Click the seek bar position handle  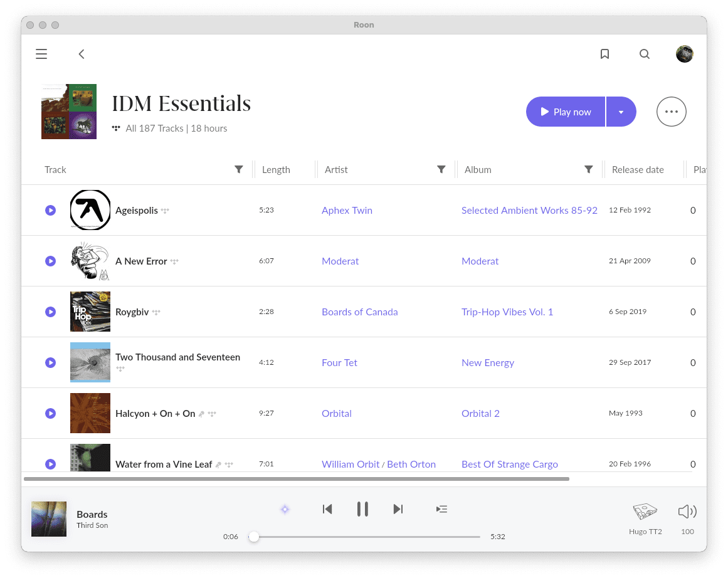253,537
